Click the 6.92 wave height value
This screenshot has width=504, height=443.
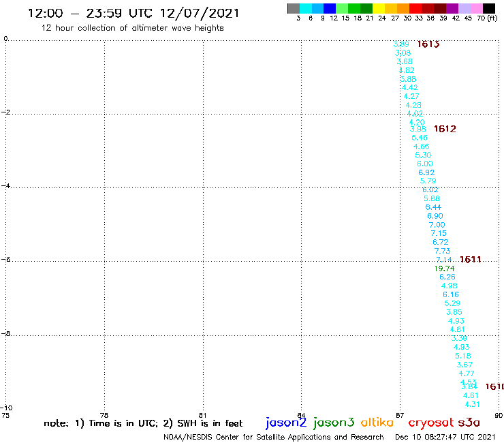(x=426, y=172)
